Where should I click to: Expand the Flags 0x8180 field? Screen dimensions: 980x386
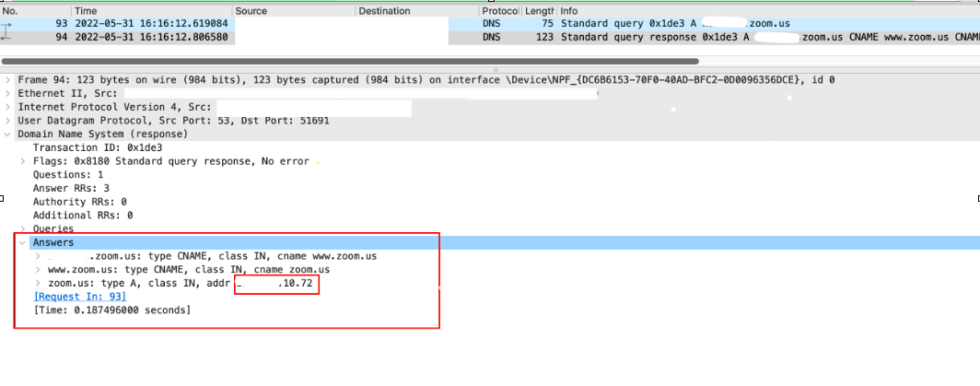23,161
